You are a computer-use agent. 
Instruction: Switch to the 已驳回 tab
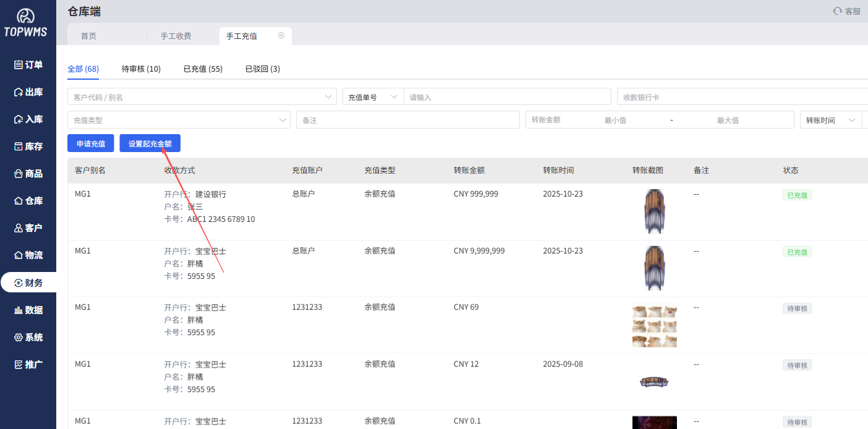[x=262, y=69]
